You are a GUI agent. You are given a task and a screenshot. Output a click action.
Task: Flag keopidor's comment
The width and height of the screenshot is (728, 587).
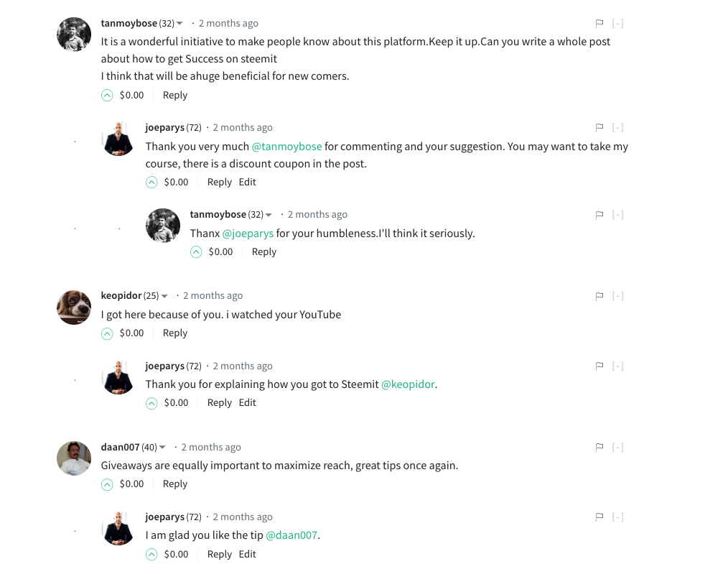point(599,296)
